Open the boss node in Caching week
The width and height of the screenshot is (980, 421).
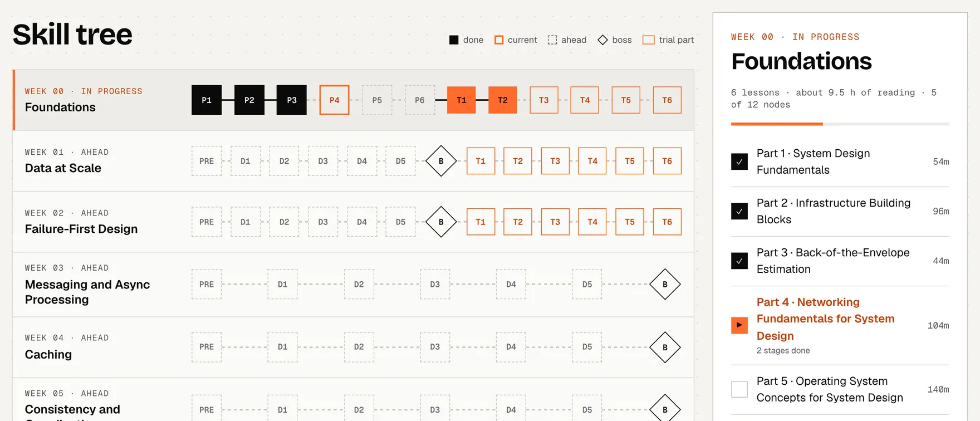pos(665,347)
